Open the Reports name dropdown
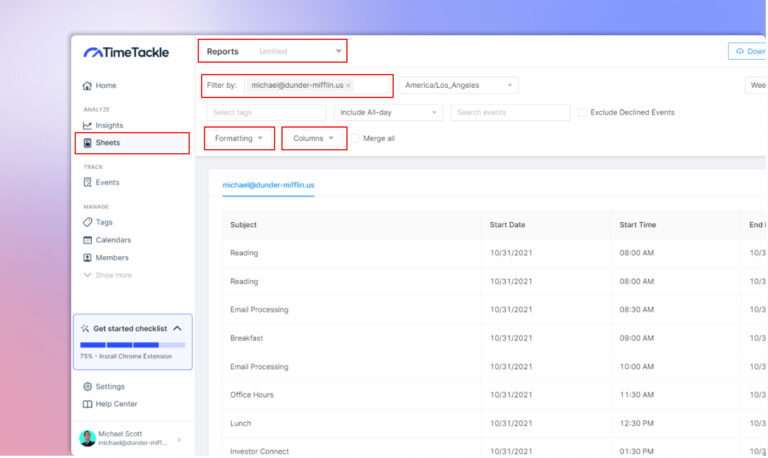768x458 pixels. [338, 51]
